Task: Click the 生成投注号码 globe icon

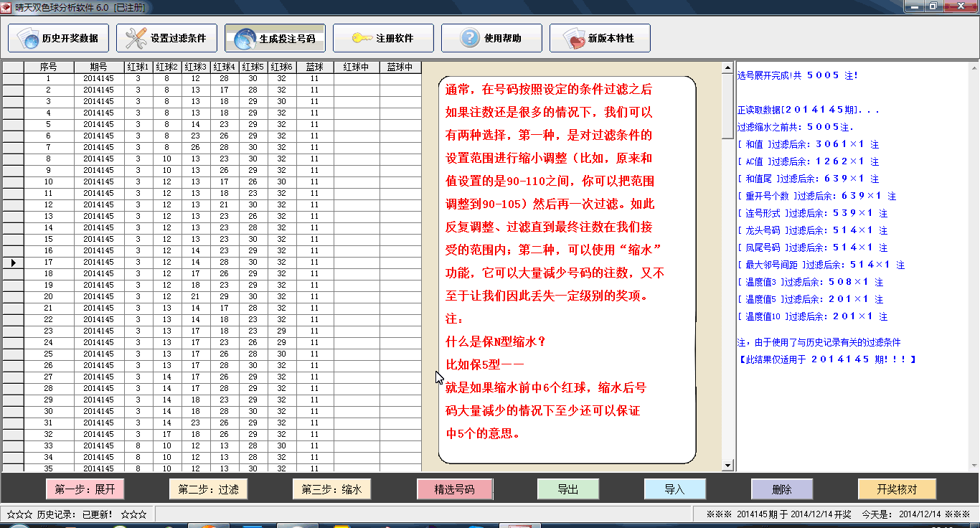Action: pos(244,39)
